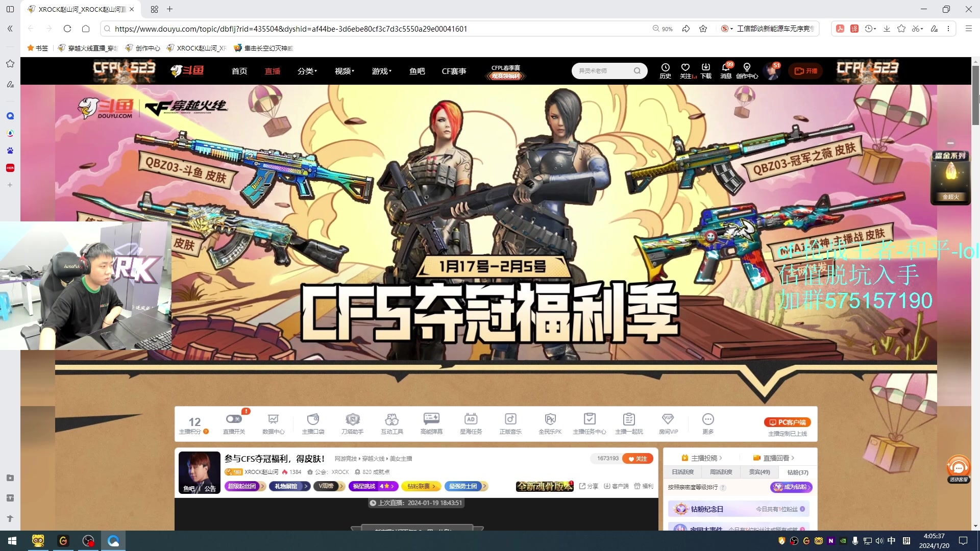This screenshot has height=551, width=980.
Task: Open 刀塔助手 helper icon
Action: tap(352, 419)
